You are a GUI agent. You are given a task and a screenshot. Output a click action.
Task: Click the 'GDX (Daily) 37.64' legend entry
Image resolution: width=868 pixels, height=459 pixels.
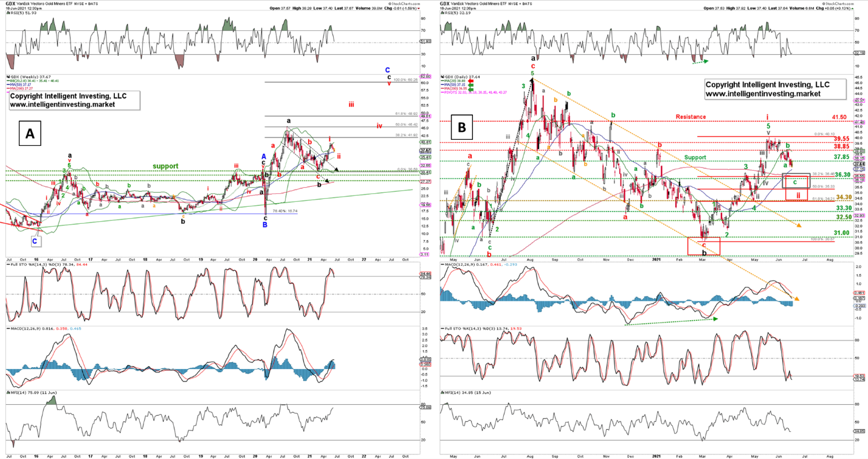[460, 77]
